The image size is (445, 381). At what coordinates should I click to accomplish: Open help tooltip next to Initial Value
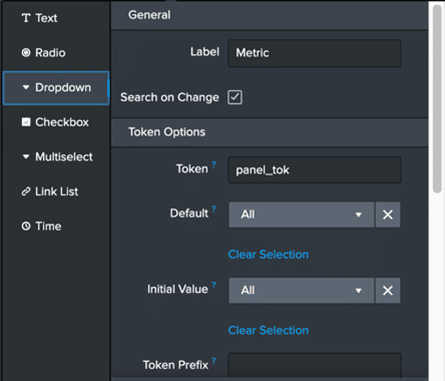[x=214, y=285]
